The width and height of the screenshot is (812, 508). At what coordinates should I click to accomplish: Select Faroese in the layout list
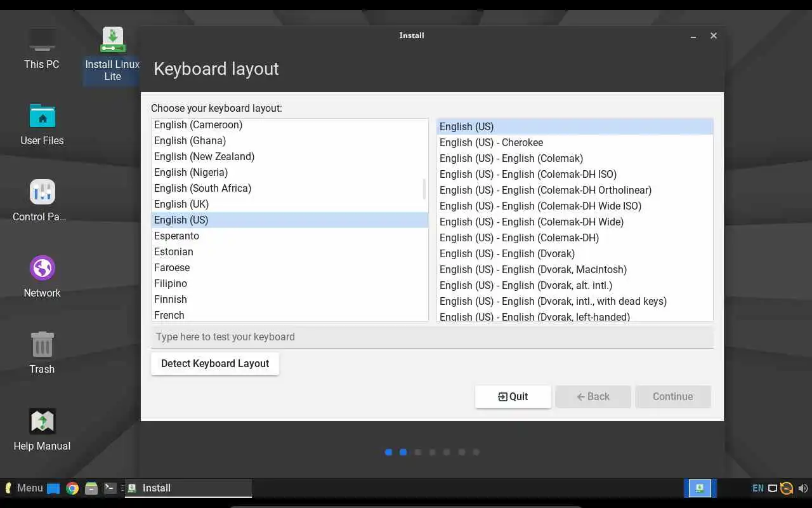[290, 267]
